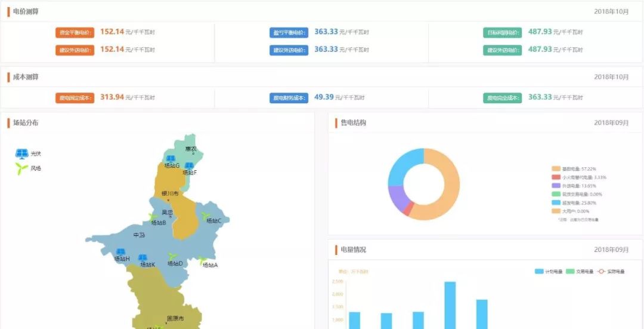Click the green 目标利润电价 label
This screenshot has width=644, height=329.
coord(502,33)
